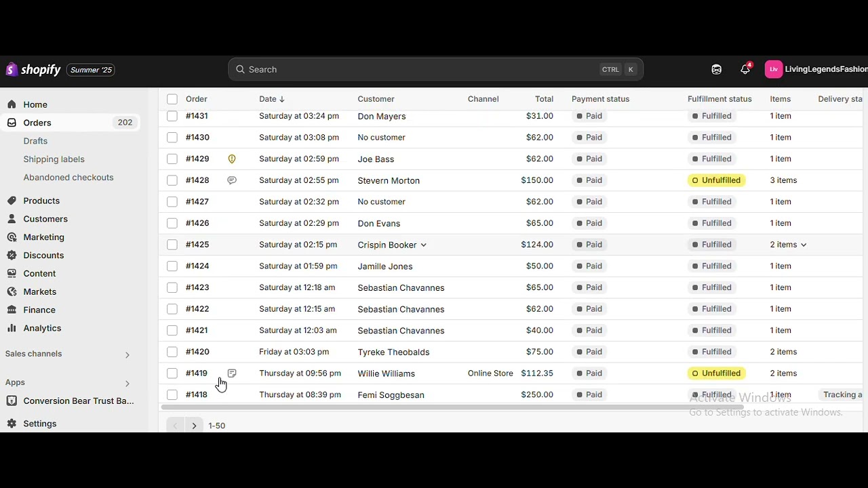This screenshot has height=488, width=868.
Task: Click the LivingLegendsFashion store avatar
Action: click(x=774, y=69)
